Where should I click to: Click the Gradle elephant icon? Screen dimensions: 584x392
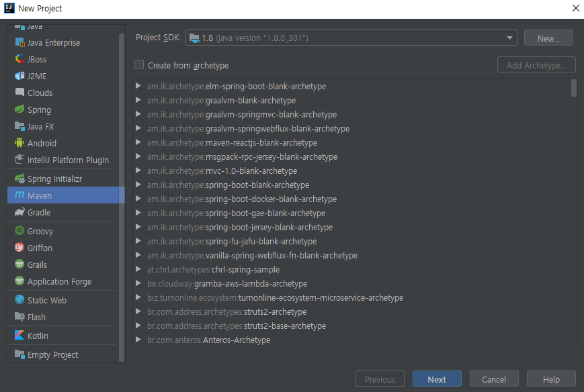[19, 212]
